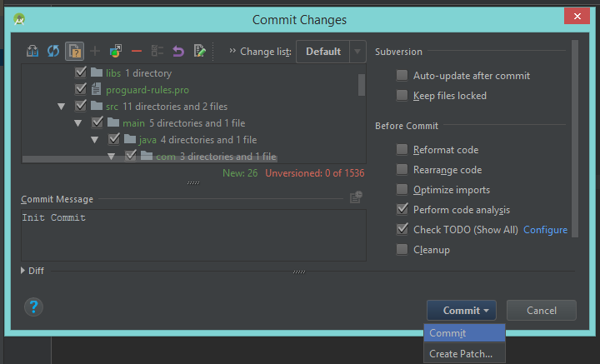Collapse the src folder tree node
Viewport: 600px width, 364px height.
[61, 107]
